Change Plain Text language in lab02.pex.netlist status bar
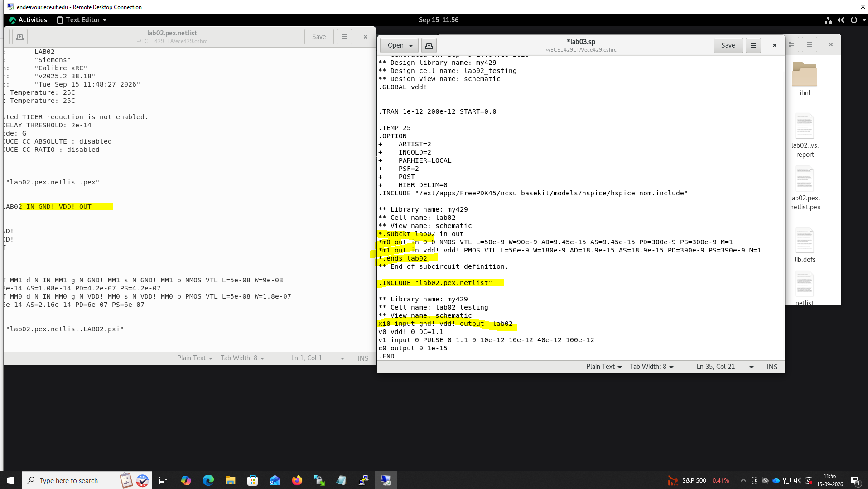Screen dimensions: 868x489 [x=195, y=358]
